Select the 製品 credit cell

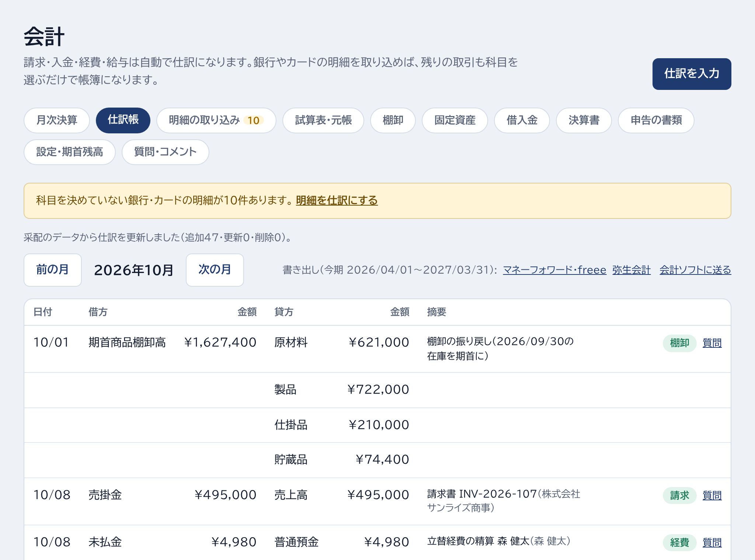coord(285,390)
